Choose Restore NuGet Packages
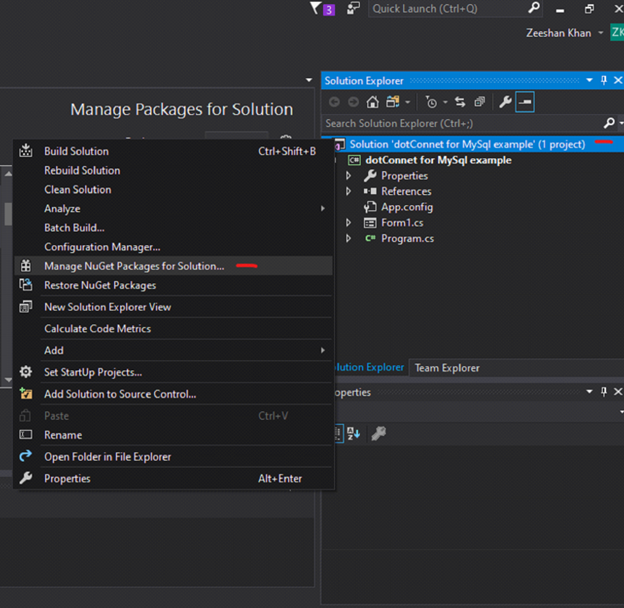This screenshot has width=624, height=608. coord(174,285)
